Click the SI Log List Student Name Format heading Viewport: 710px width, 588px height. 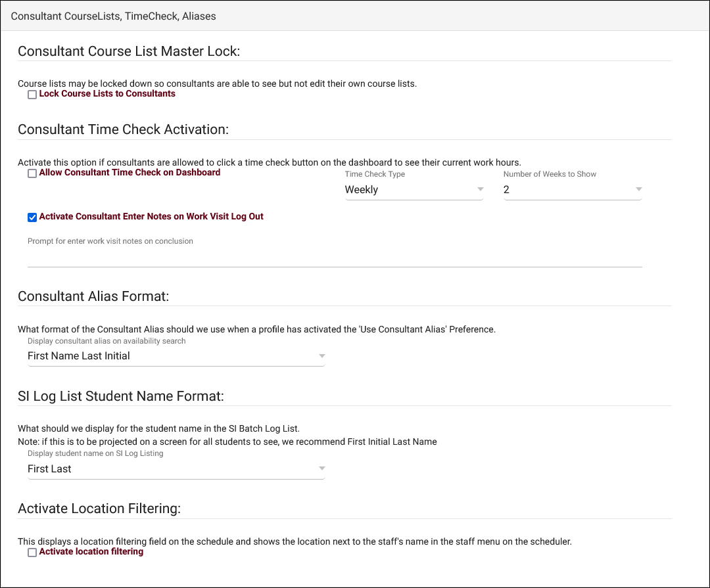pos(121,396)
